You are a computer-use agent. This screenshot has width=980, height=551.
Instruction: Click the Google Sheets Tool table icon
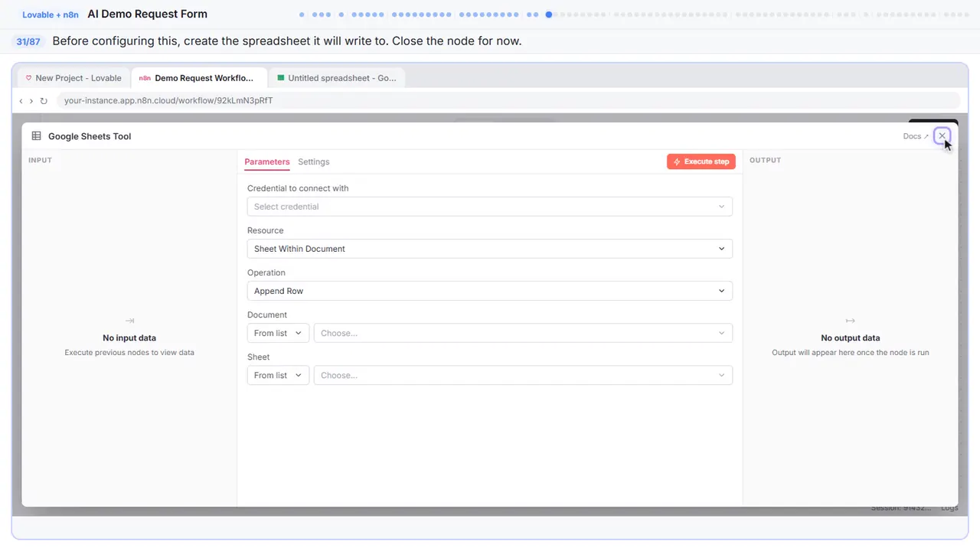(36, 136)
